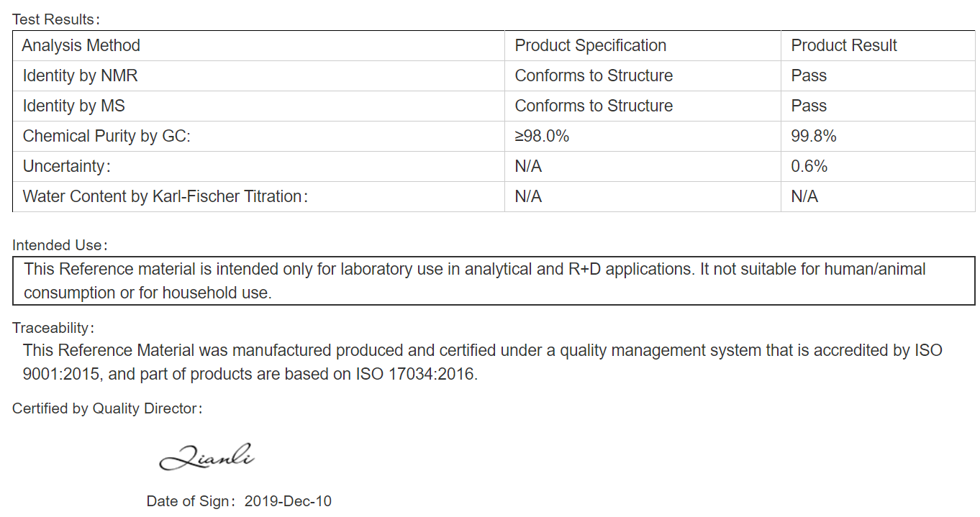
Task: Select the ISO 17034:2016 text
Action: 415,375
